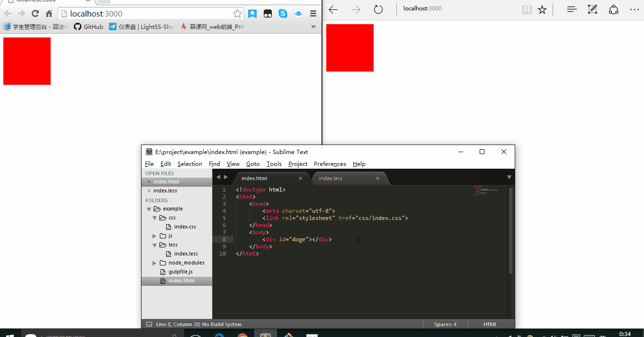The height and width of the screenshot is (337, 644).
Task: Open Edge's More actions menu
Action: (x=635, y=9)
